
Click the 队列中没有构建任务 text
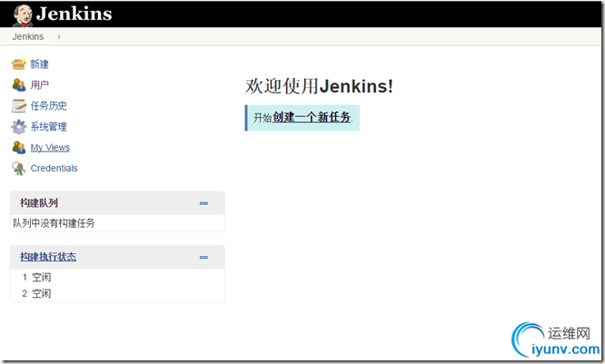click(54, 223)
